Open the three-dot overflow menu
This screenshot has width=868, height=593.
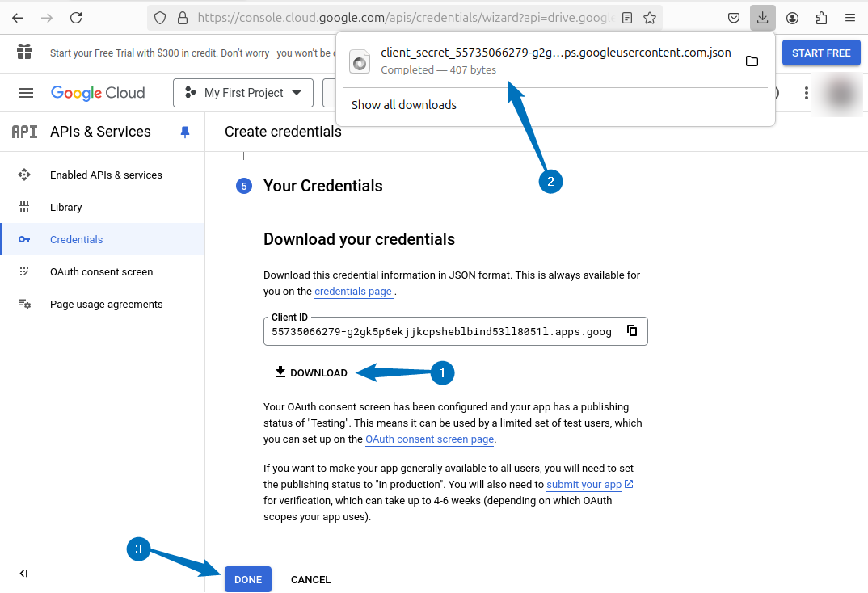pyautogui.click(x=806, y=92)
